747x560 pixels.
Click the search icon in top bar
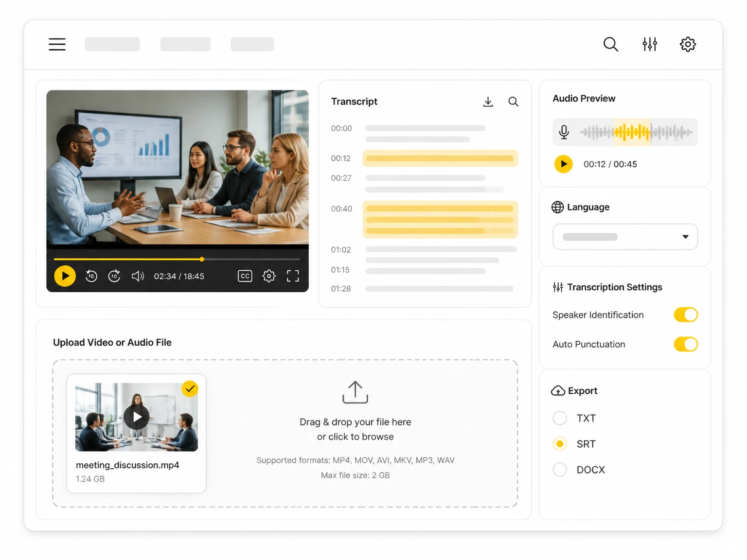pyautogui.click(x=610, y=44)
